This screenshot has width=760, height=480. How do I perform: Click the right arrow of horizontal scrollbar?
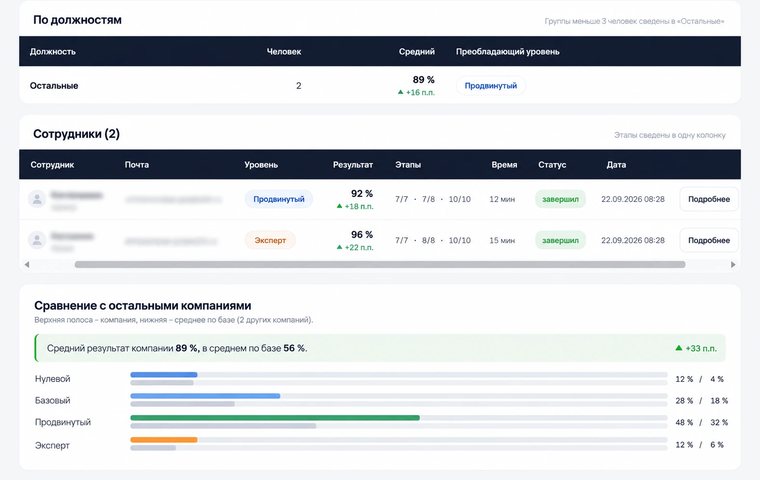coord(733,265)
